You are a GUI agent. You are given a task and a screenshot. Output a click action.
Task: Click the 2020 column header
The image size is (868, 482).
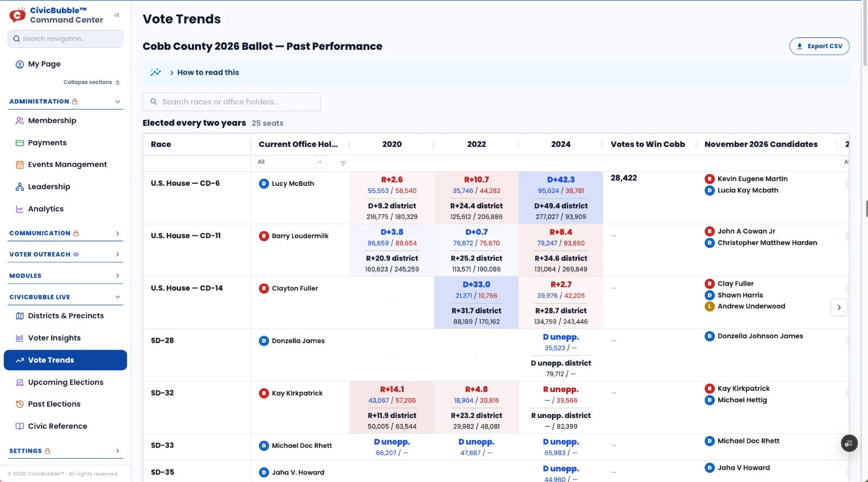pos(392,145)
